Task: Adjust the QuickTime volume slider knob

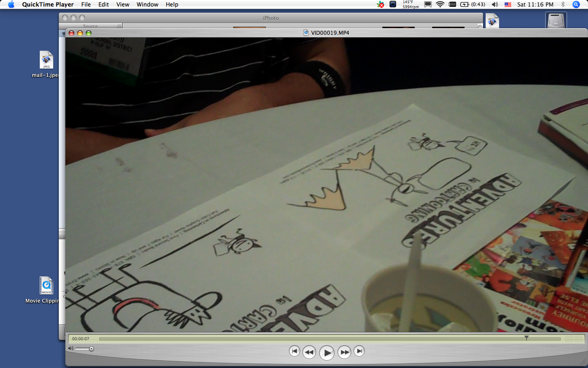Action: coord(91,349)
